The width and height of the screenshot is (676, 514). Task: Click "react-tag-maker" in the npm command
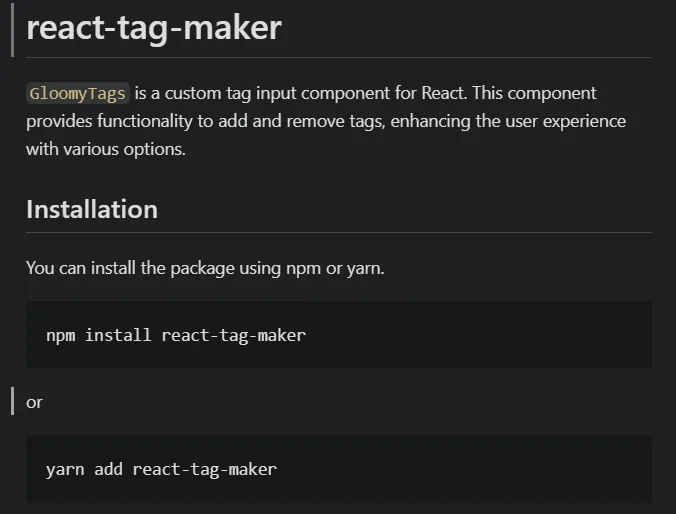(233, 335)
